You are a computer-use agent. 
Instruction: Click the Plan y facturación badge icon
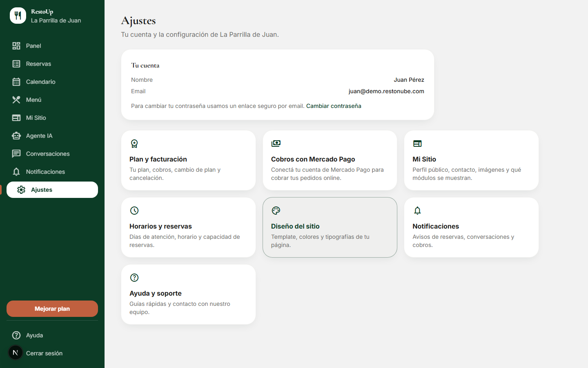pos(134,144)
